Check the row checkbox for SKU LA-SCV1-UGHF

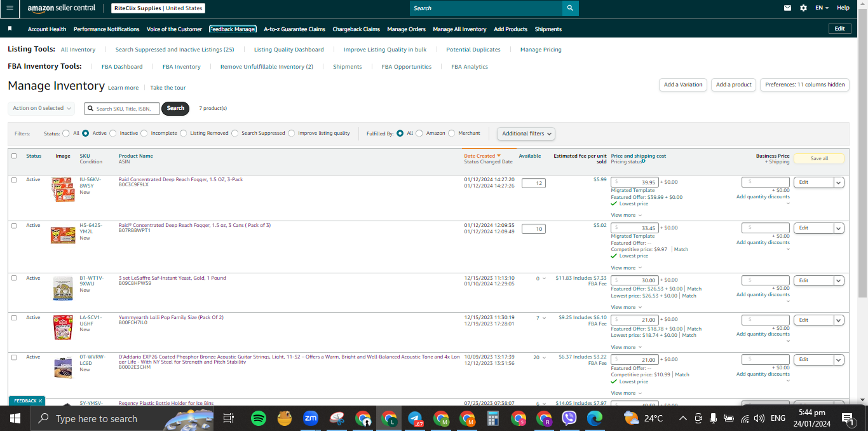(14, 318)
